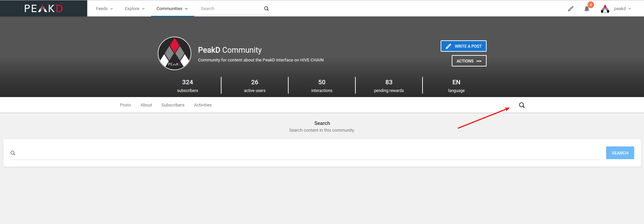This screenshot has width=644, height=224.
Task: Click the peakd account avatar icon
Action: 605,9
